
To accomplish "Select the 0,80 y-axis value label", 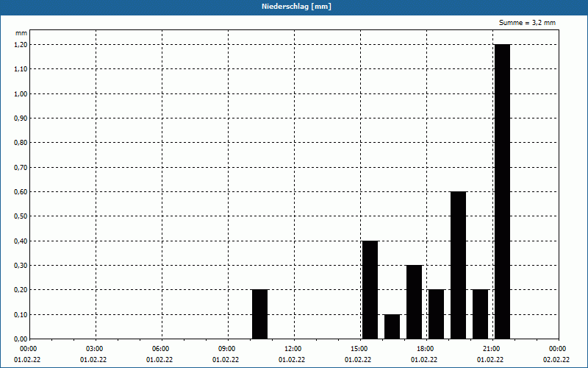I will point(20,143).
